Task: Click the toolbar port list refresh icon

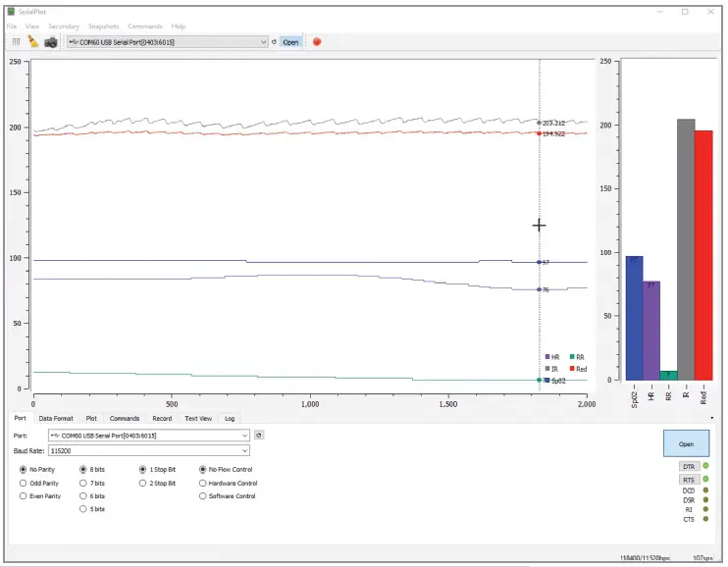Action: pos(274,42)
